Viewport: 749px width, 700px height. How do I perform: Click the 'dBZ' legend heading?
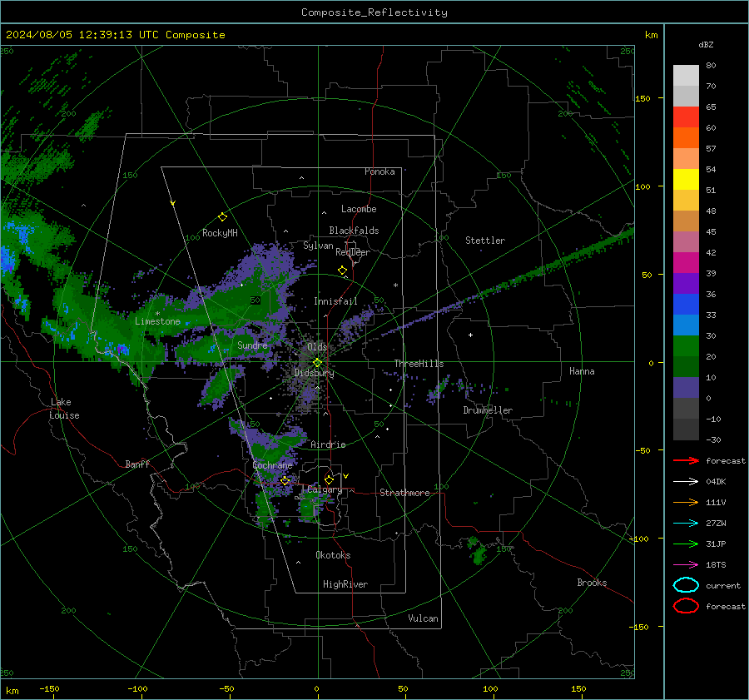click(x=706, y=45)
